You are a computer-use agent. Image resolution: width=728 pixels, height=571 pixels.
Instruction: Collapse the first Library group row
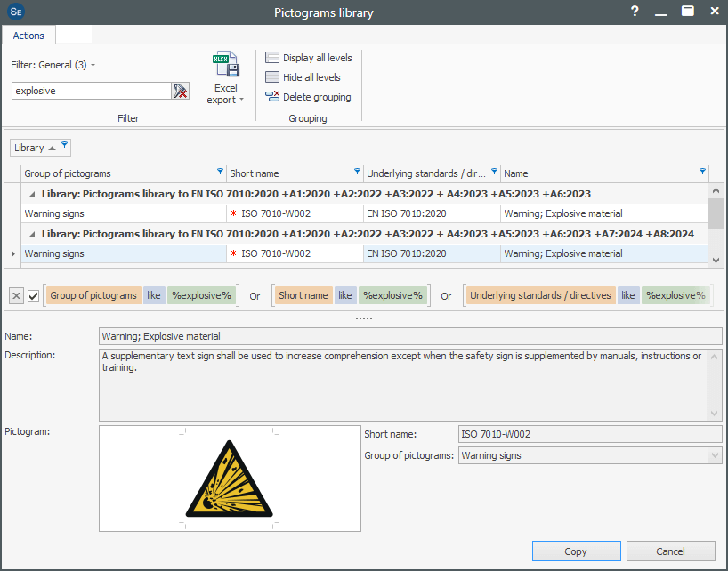click(x=33, y=194)
